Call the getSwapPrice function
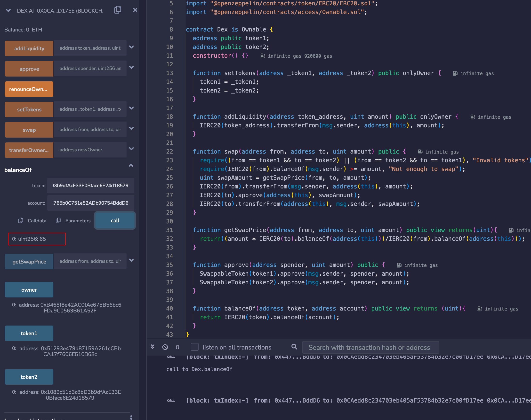 pyautogui.click(x=29, y=262)
